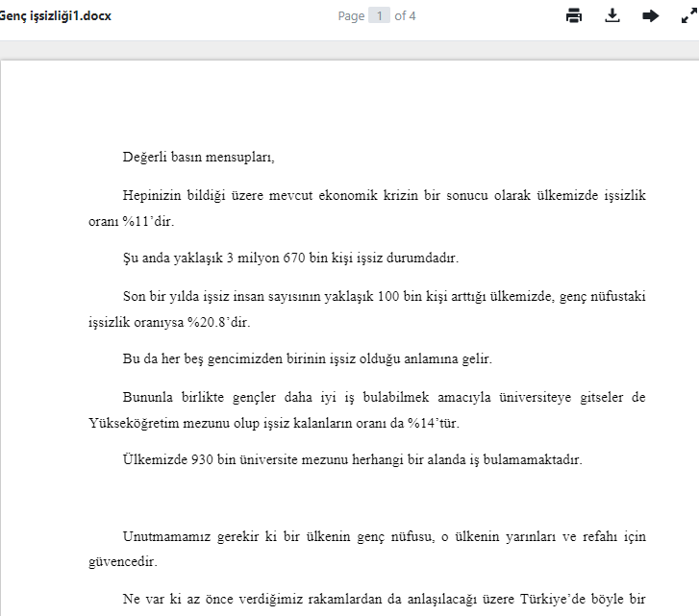Click the line 'Şu anda yaklaşık 3 milyon 670 bin'

point(290,258)
